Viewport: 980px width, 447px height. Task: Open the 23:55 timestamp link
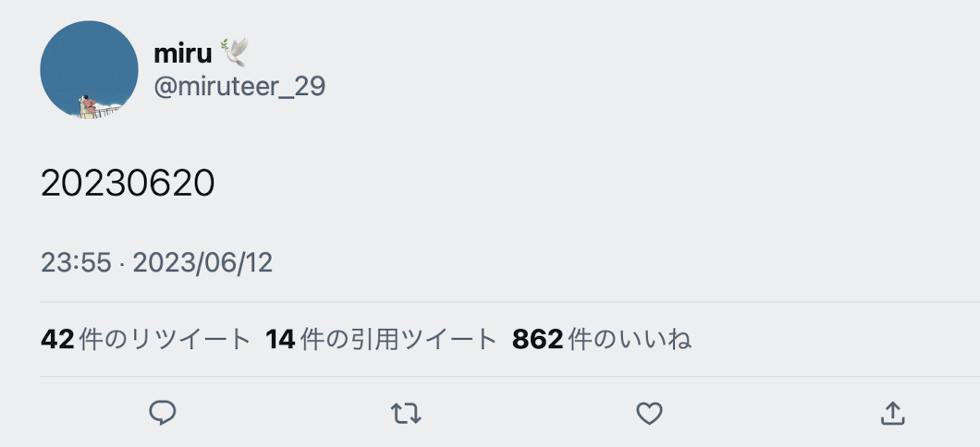[76, 263]
